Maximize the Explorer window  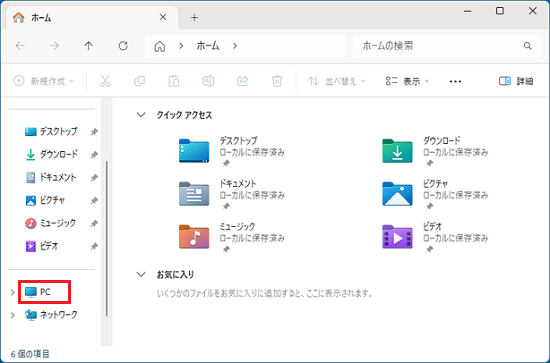click(x=499, y=11)
